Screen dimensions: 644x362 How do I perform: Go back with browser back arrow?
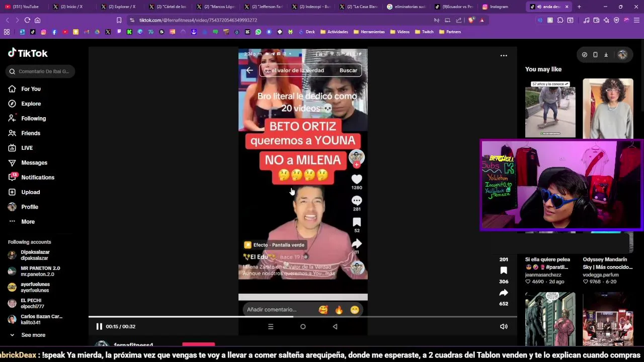[7, 20]
